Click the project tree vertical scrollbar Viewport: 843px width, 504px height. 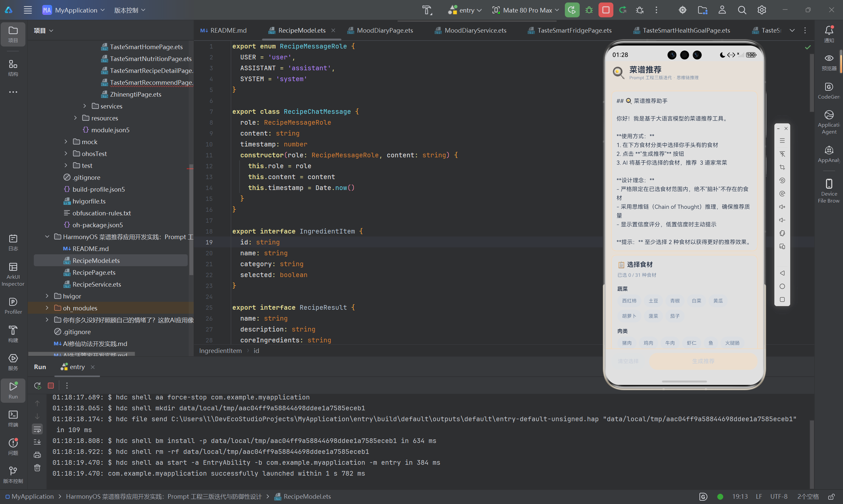pos(191,219)
